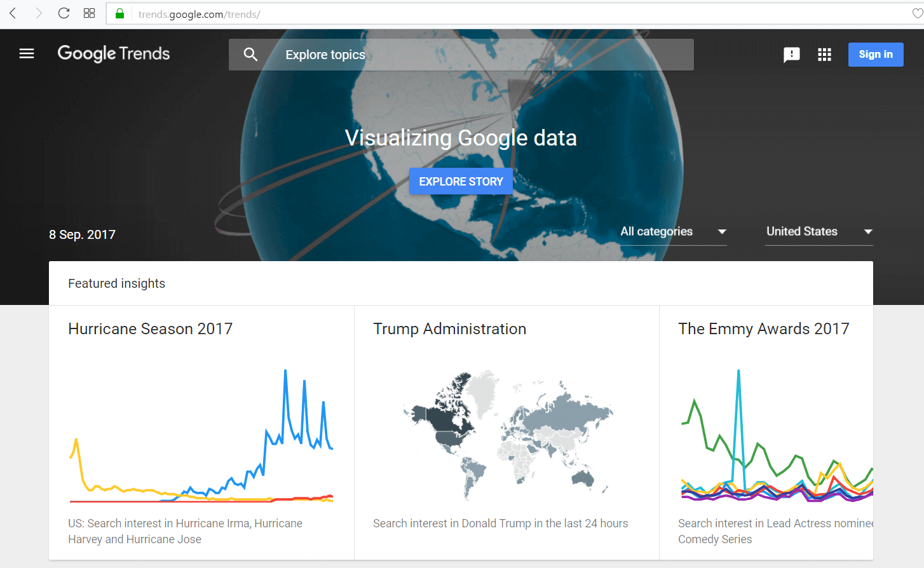Bookmark page with heart icon
The width and height of the screenshot is (924, 568).
click(918, 13)
